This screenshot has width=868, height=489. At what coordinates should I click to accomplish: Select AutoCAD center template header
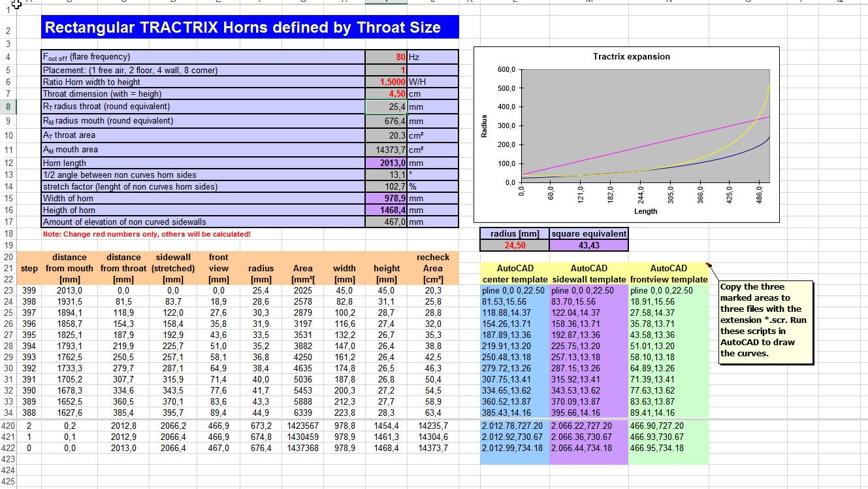pos(515,273)
